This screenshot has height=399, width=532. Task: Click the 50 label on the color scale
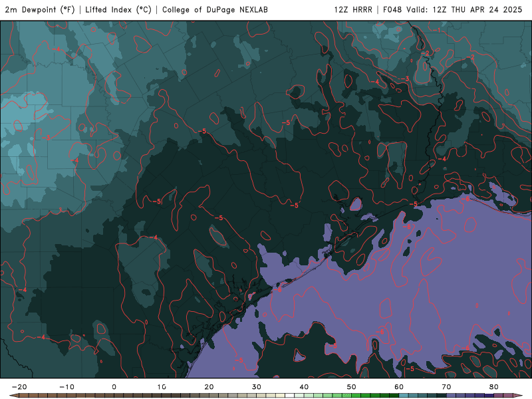(x=352, y=387)
